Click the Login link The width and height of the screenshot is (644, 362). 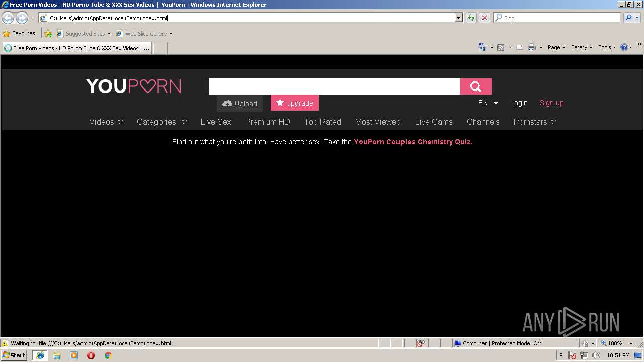coord(519,103)
